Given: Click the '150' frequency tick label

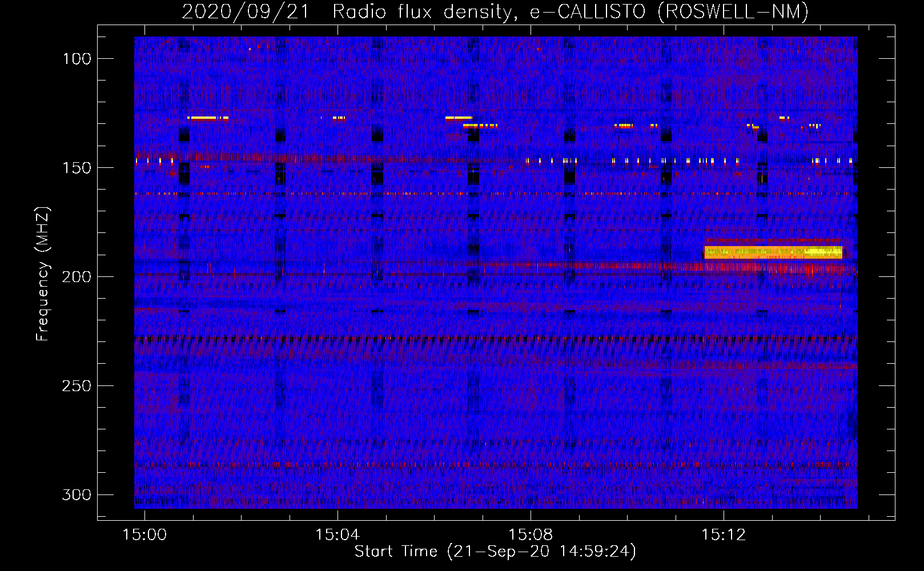Looking at the screenshot, I should 77,168.
